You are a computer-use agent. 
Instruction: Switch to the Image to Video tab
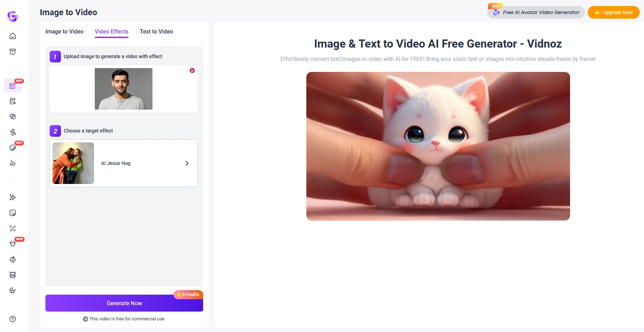[64, 31]
